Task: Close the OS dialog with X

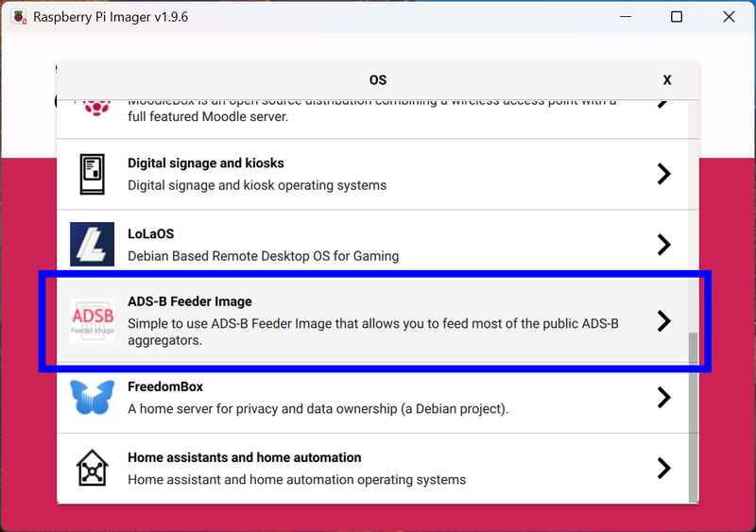Action: [667, 80]
